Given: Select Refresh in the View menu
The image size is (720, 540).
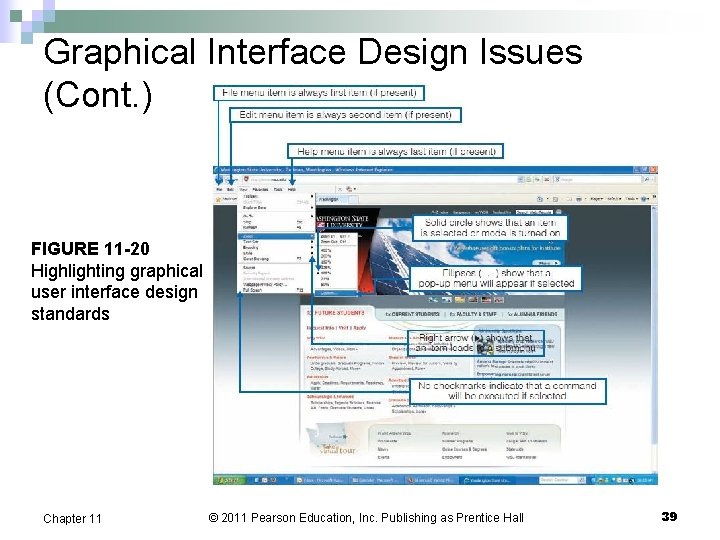Looking at the screenshot, I should pos(276,227).
